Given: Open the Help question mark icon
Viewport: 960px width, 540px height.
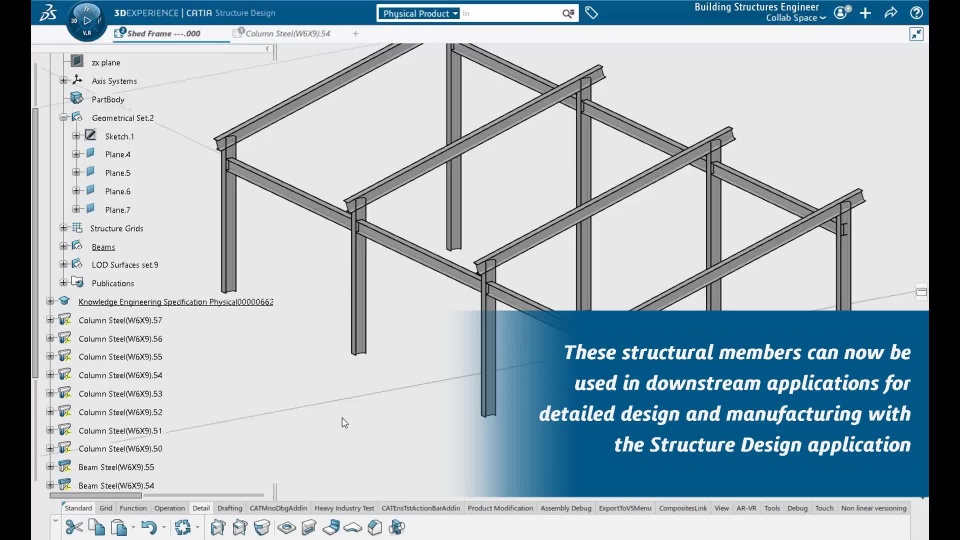Looking at the screenshot, I should pyautogui.click(x=916, y=12).
